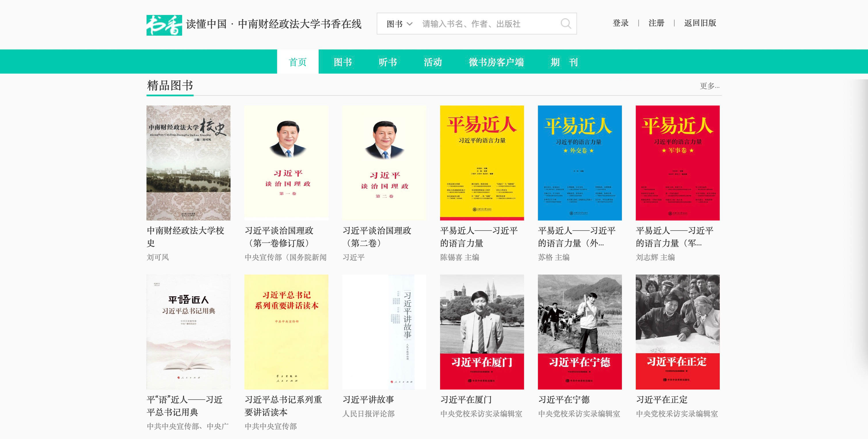
Task: Open the 图书 search type dropdown
Action: pyautogui.click(x=399, y=24)
